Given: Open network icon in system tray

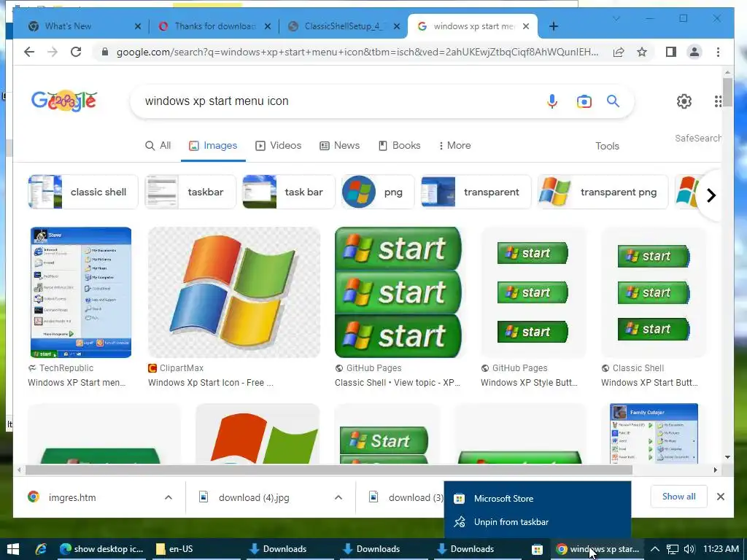Looking at the screenshot, I should (672, 549).
